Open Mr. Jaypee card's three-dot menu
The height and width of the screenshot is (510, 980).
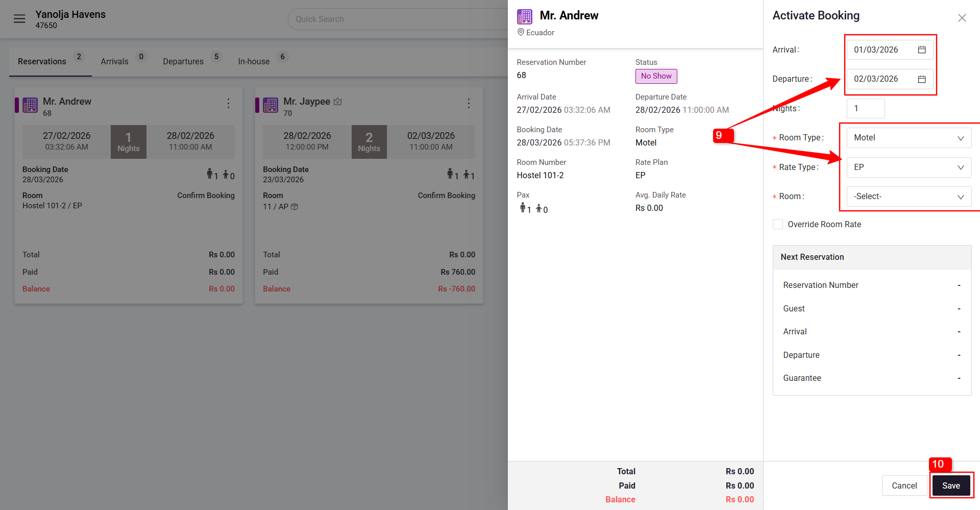tap(469, 104)
